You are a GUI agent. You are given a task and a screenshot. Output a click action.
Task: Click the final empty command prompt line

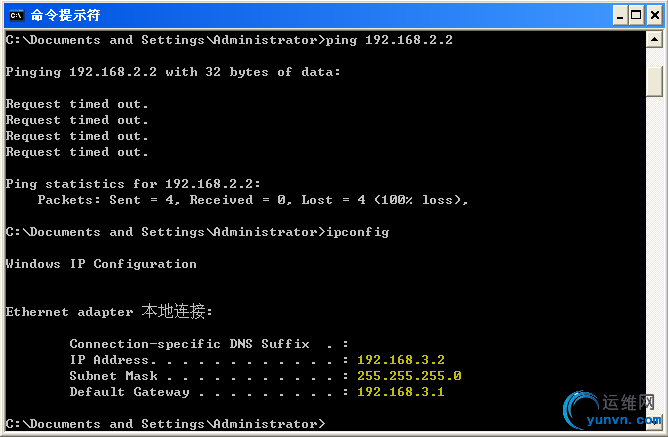pos(165,424)
